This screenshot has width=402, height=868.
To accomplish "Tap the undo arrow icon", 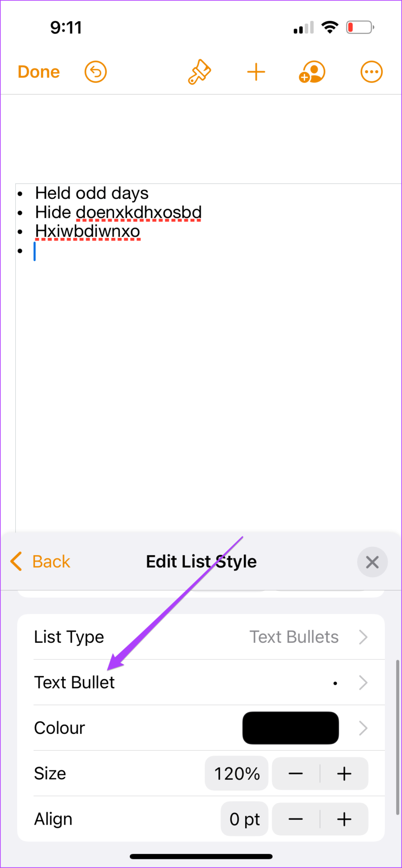I will coord(95,72).
